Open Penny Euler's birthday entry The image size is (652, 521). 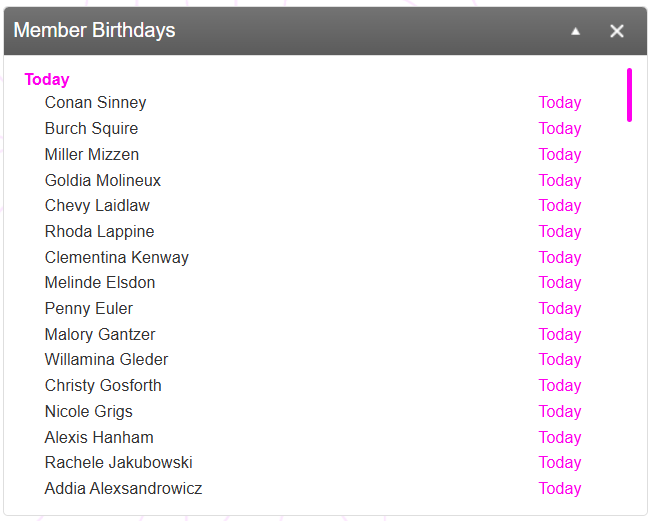pos(89,309)
